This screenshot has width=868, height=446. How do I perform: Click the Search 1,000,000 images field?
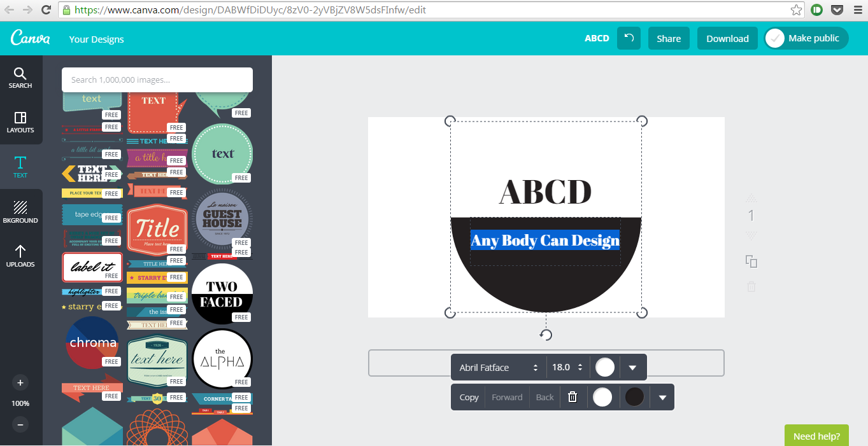157,80
